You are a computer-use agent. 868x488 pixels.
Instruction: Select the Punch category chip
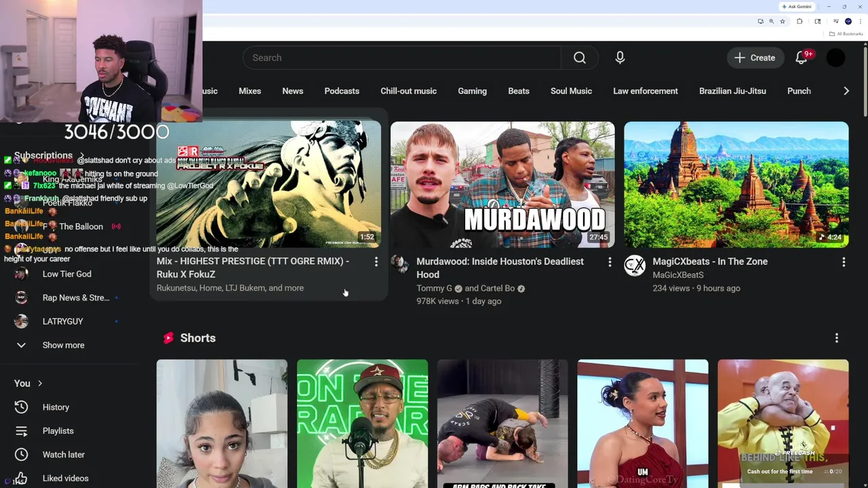[799, 91]
